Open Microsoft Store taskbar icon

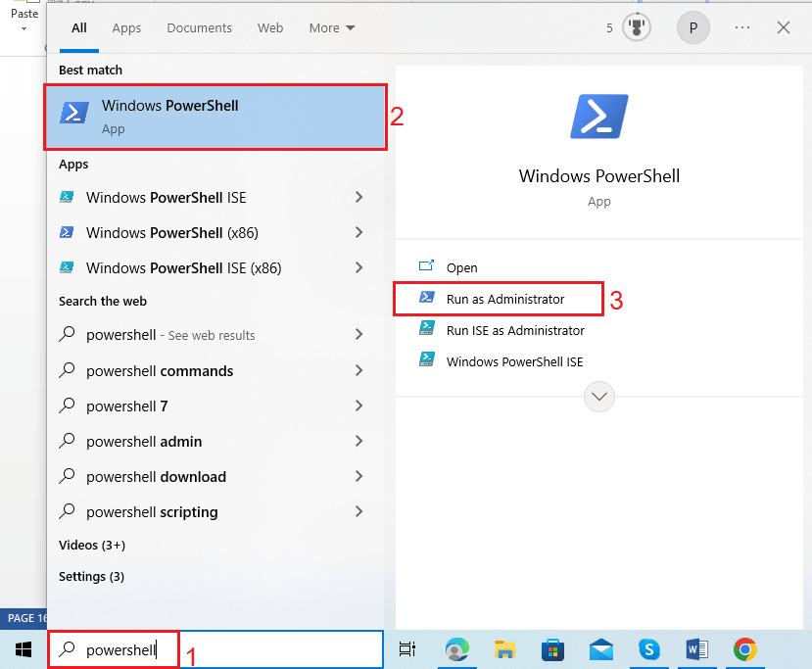click(553, 649)
